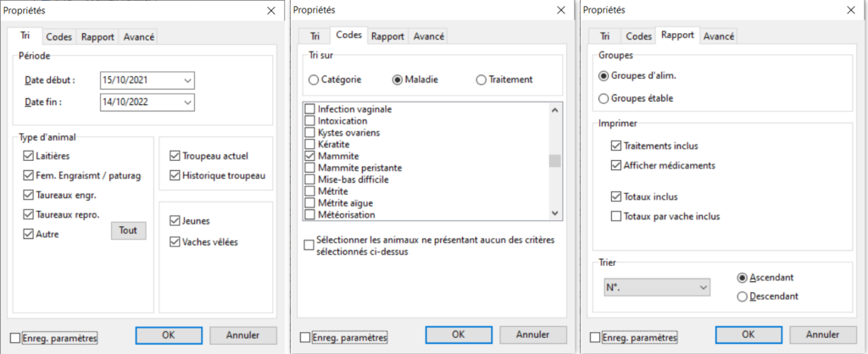Click OK in the middle dialog
868x354 pixels.
coord(458,335)
